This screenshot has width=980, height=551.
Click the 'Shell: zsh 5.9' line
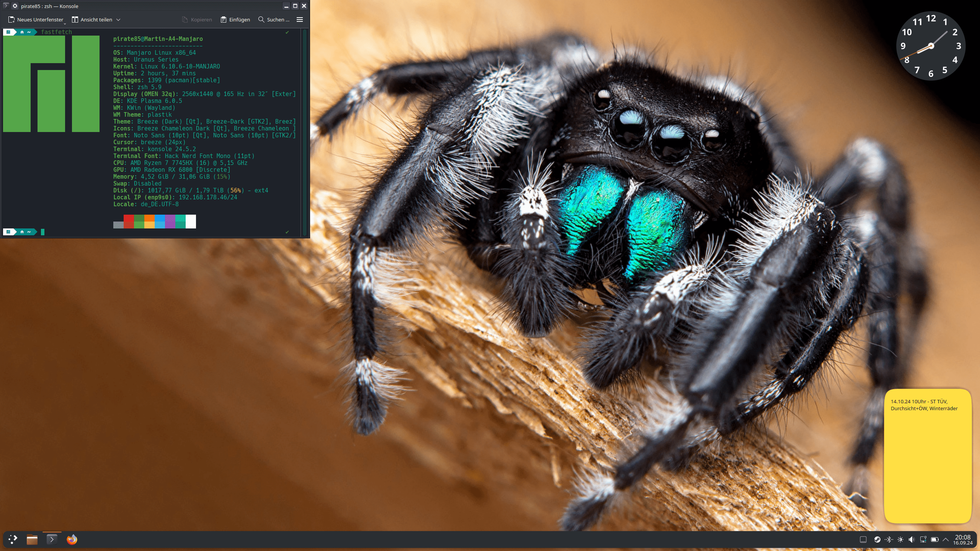[x=137, y=87]
